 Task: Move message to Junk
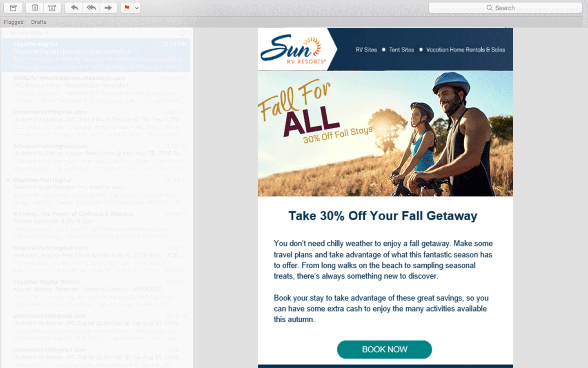(52, 8)
